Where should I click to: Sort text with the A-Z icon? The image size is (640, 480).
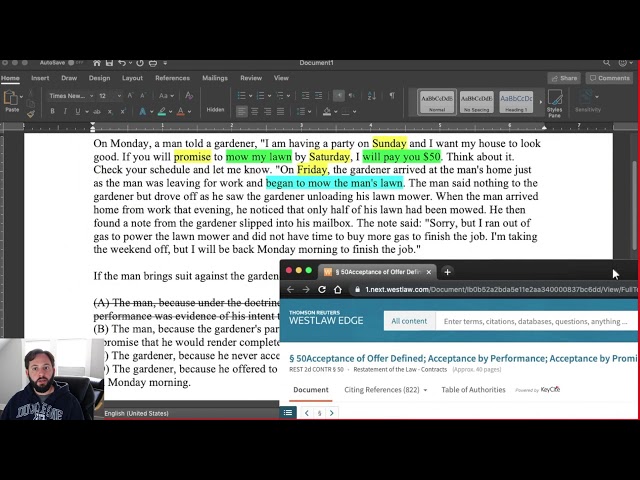pos(371,96)
